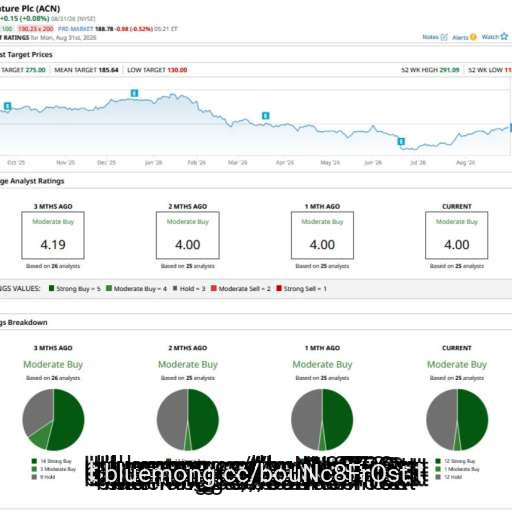The height and width of the screenshot is (512, 512).
Task: Click the date 'Mon, Aug 31st, 2026'
Action: 68,38
